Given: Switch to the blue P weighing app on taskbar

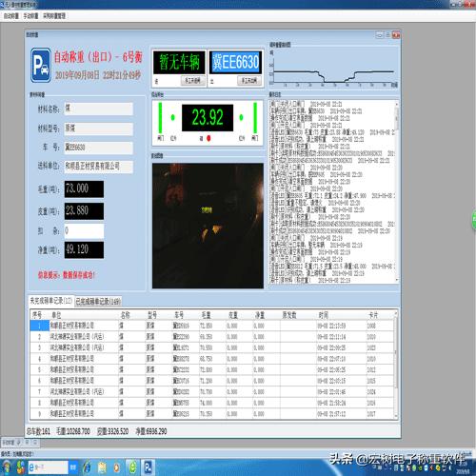Looking at the screenshot, I should [149, 467].
